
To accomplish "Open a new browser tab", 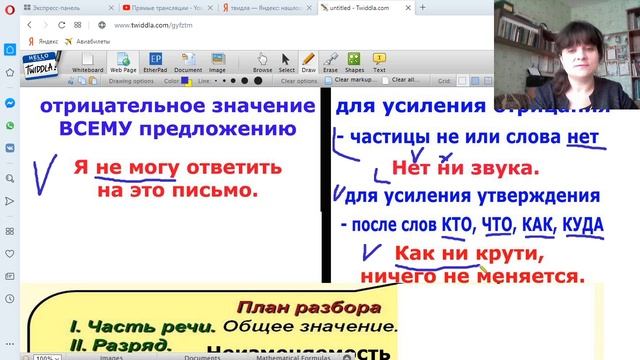I will (x=423, y=7).
